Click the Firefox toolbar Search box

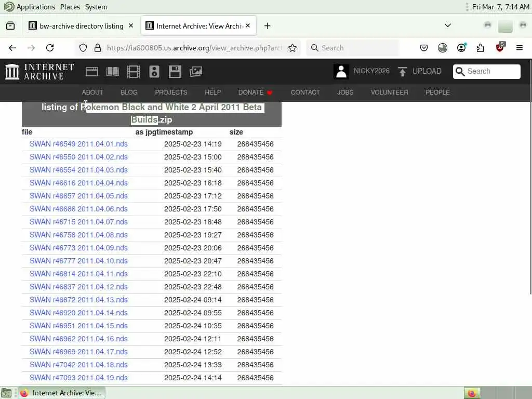tap(353, 48)
